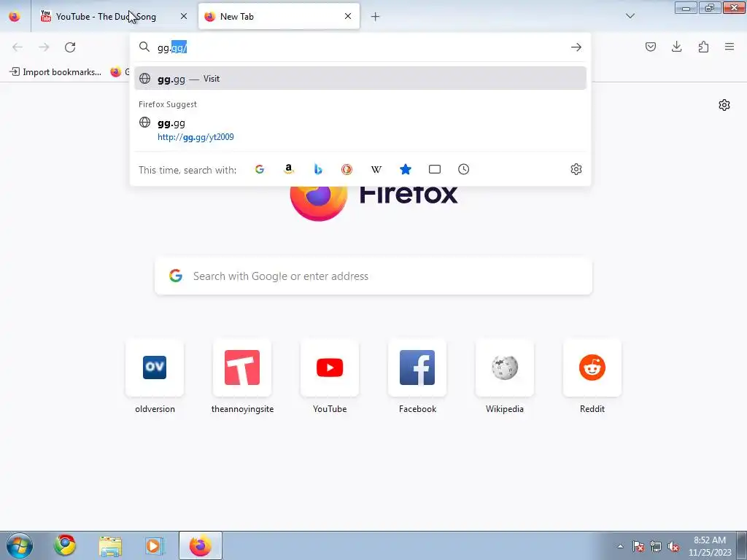Click the address bar containing gg.gg/

360,47
